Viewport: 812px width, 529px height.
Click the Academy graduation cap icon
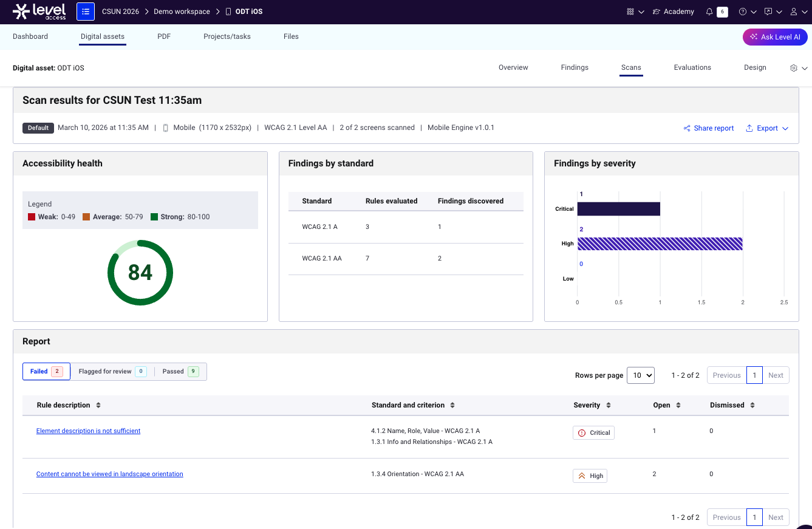click(x=656, y=12)
